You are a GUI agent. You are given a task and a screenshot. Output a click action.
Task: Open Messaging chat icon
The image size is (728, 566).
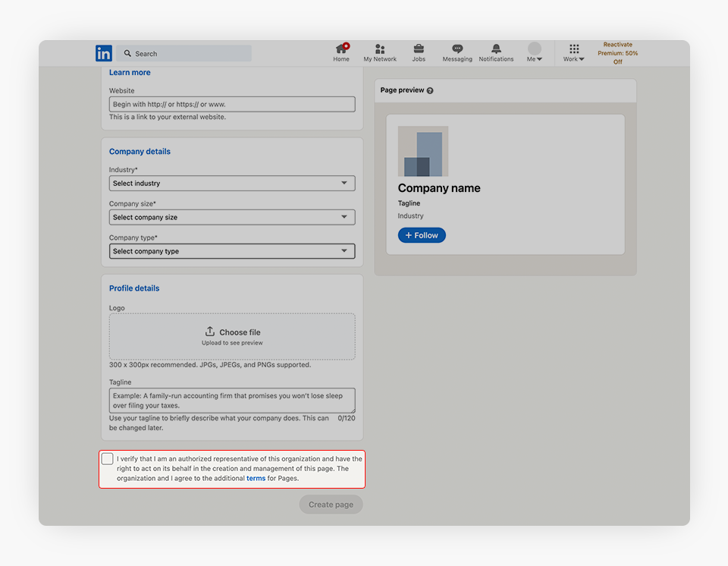pos(457,49)
